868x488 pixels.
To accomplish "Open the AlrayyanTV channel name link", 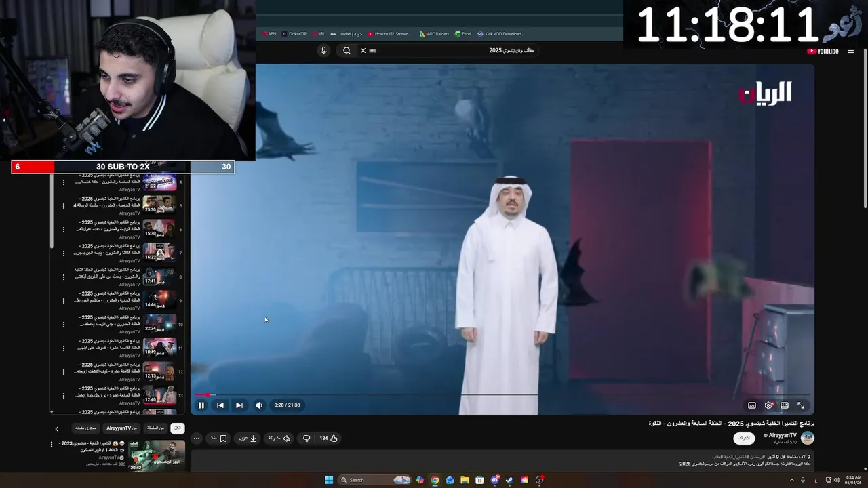I will tap(782, 436).
